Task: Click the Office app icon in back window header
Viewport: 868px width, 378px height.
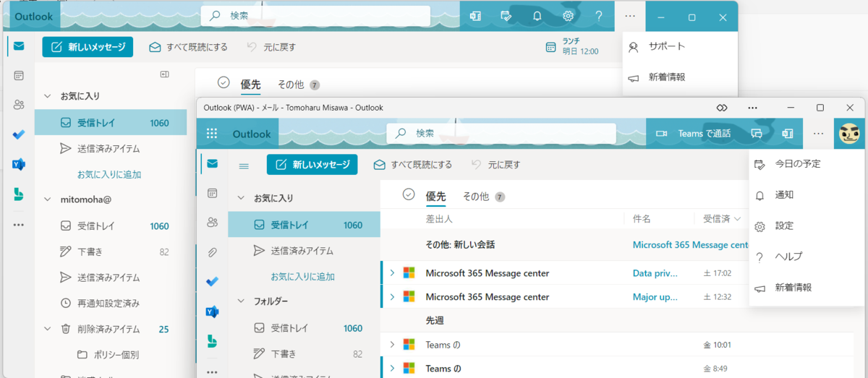Action: (x=475, y=16)
